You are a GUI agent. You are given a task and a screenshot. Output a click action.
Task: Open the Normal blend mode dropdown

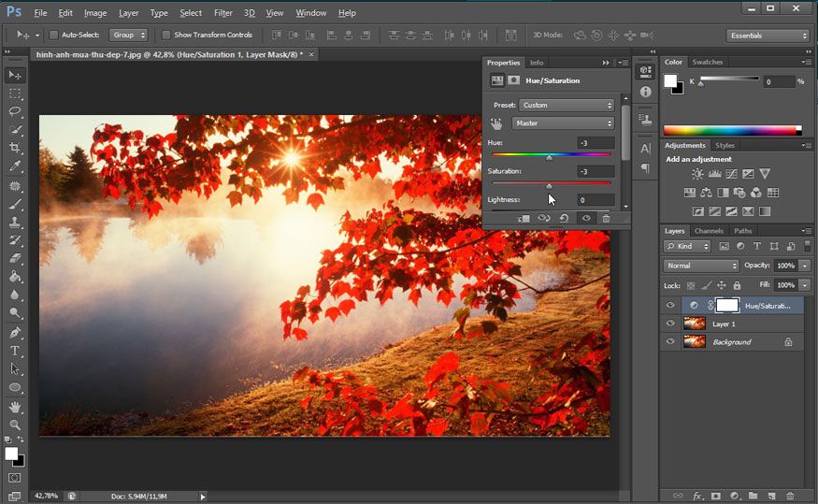coord(700,266)
